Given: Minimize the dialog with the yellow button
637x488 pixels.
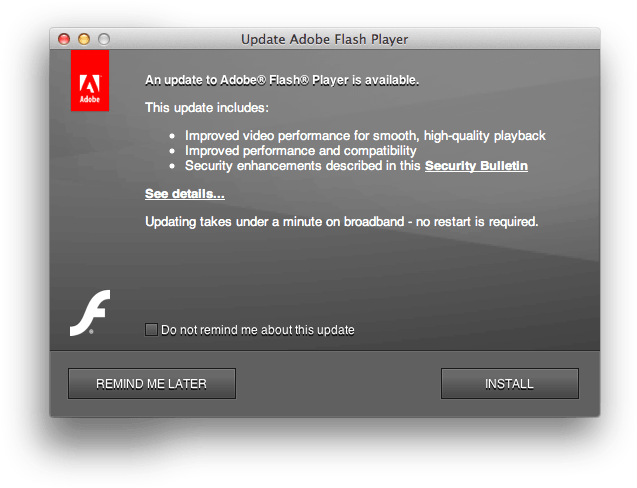Looking at the screenshot, I should [84, 39].
